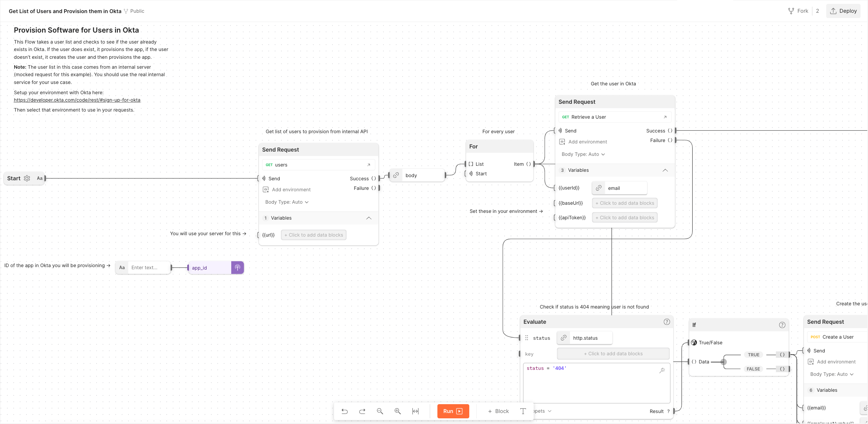Open help for the If block
Viewport: 868px width, 424px height.
782,325
